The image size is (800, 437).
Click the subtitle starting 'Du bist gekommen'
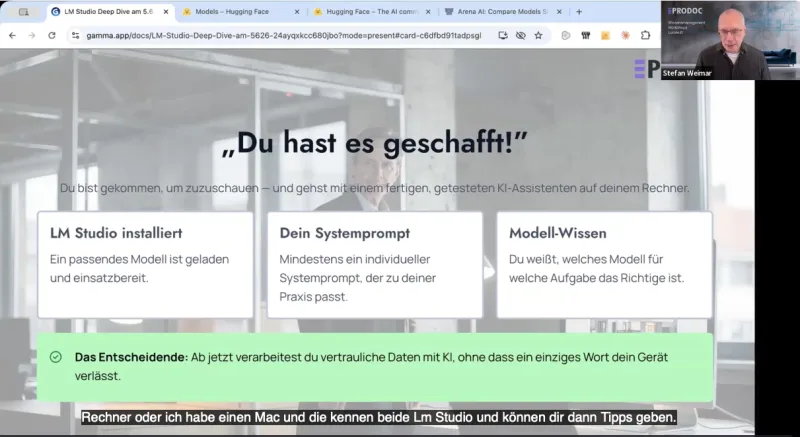click(374, 188)
